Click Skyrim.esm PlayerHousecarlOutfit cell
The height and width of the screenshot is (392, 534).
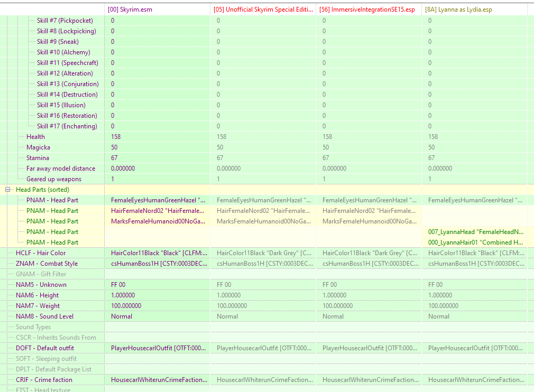[x=159, y=348]
